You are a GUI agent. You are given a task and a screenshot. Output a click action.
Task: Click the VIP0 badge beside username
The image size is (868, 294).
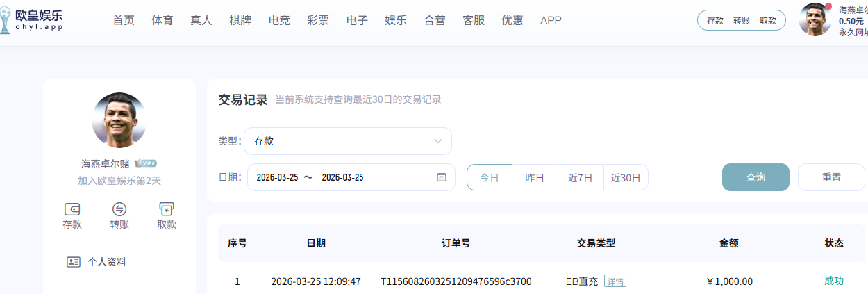pyautogui.click(x=146, y=163)
